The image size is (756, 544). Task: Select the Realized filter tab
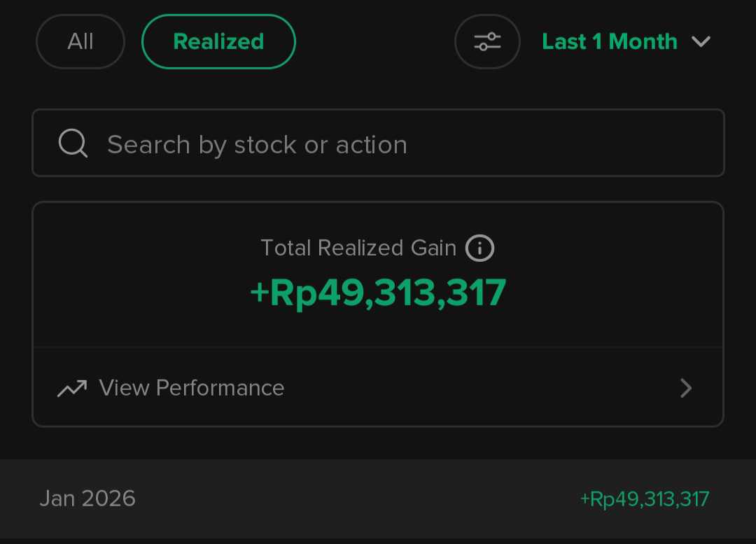pos(218,42)
